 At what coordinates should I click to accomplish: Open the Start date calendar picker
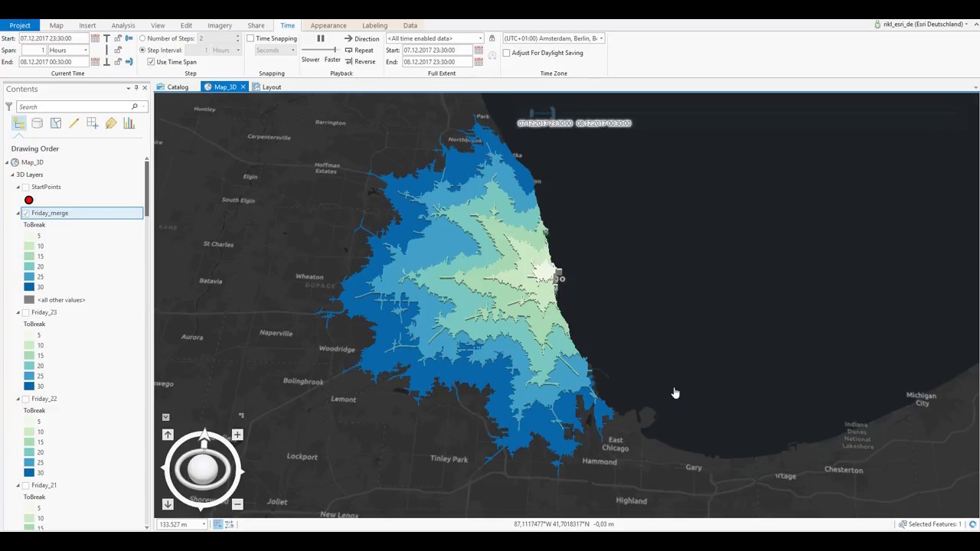[95, 38]
